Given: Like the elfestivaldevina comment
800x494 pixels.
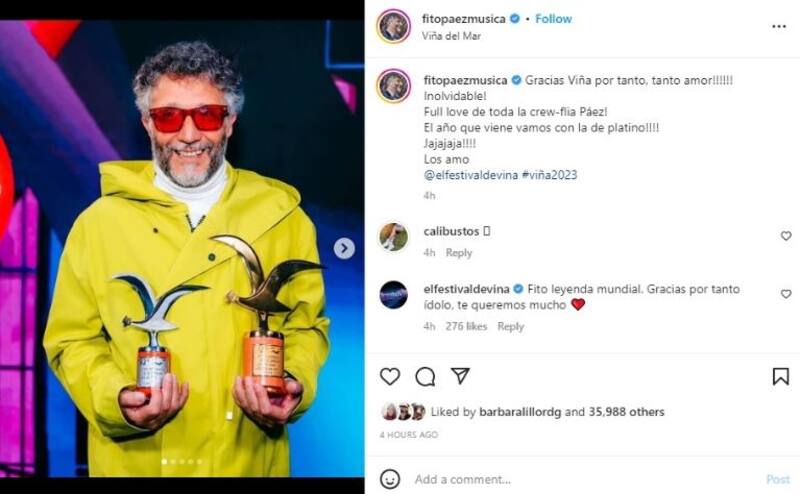Looking at the screenshot, I should coord(785,294).
